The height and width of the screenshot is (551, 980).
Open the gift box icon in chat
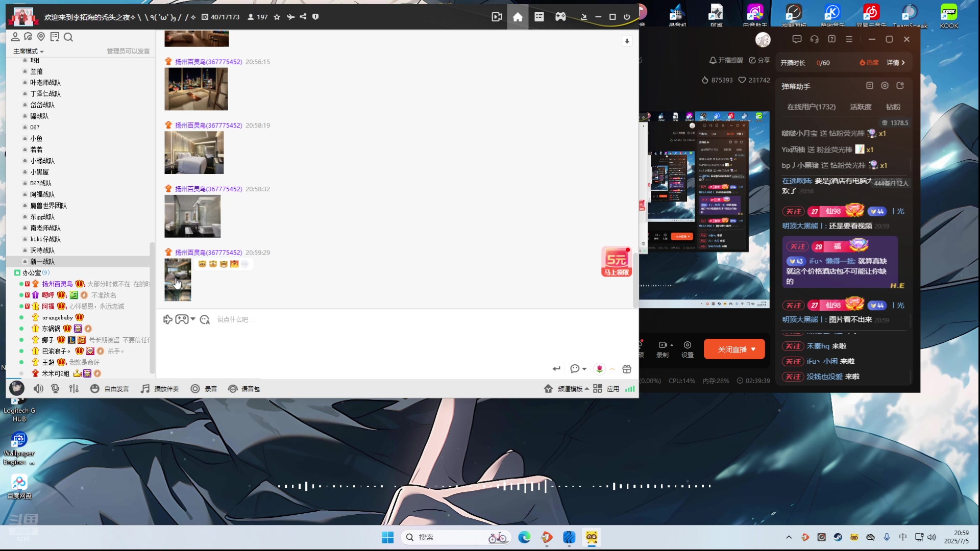[x=627, y=368]
